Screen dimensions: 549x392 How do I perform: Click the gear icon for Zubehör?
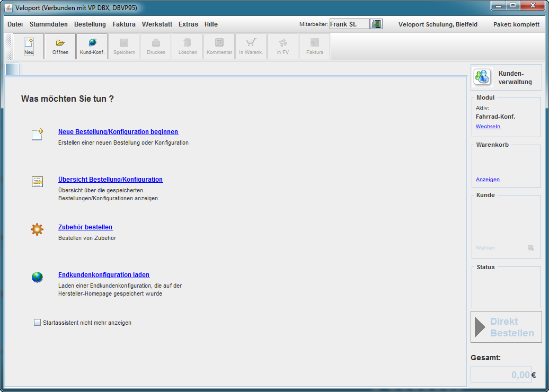37,229
